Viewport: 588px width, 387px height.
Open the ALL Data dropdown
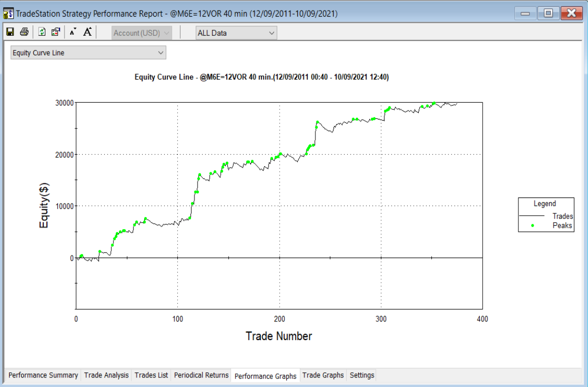[236, 33]
